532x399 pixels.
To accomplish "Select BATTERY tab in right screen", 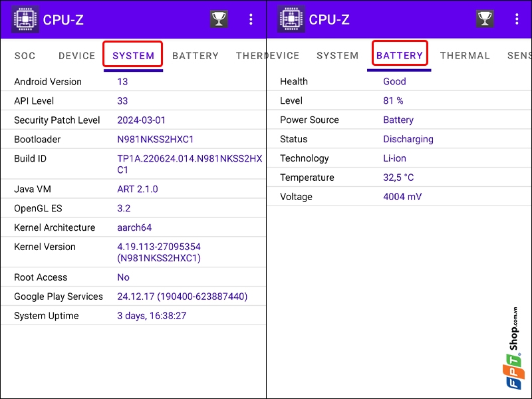I will (400, 55).
